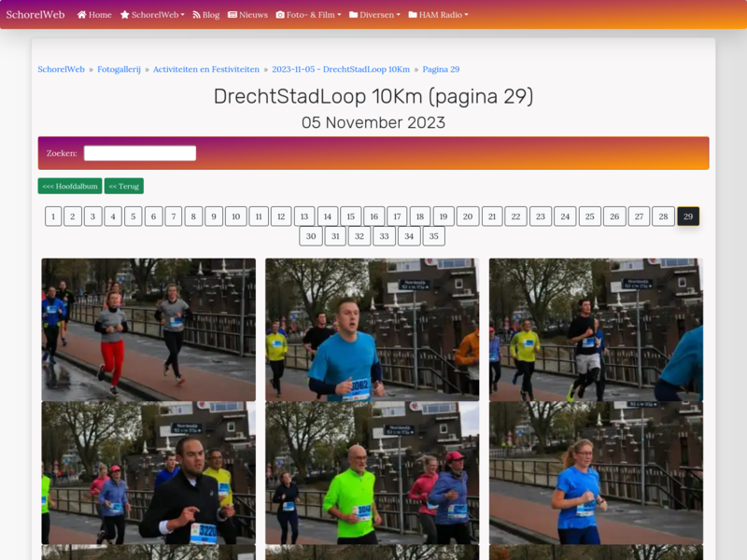Open the Blog menu item

[x=205, y=15]
